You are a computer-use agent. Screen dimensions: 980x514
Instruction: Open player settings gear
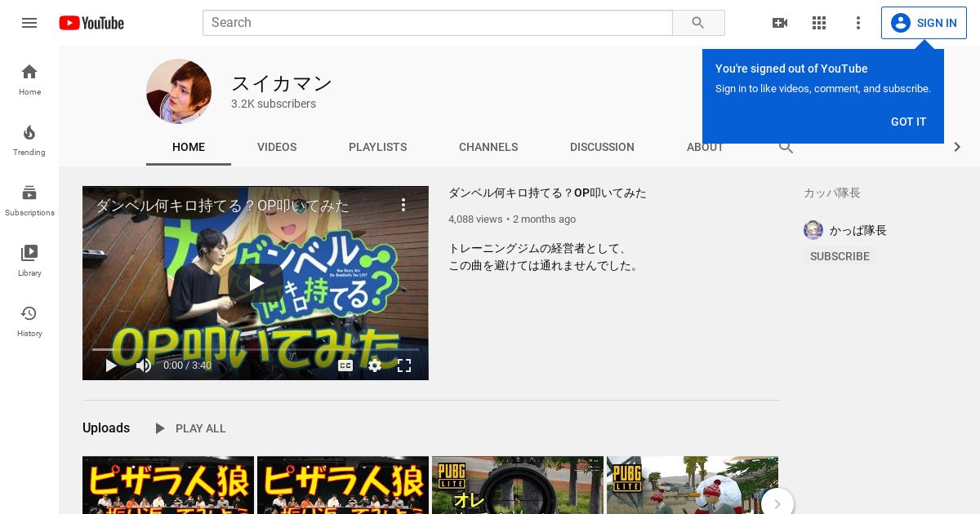[375, 366]
